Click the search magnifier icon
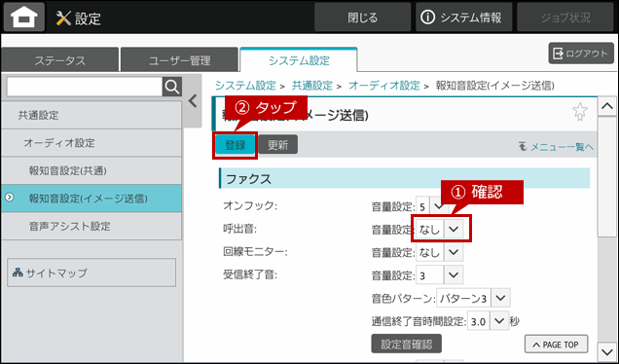The width and height of the screenshot is (619, 364). point(172,87)
